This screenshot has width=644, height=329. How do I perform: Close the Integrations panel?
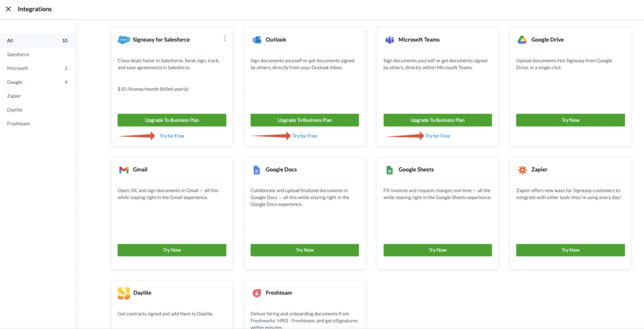(x=8, y=9)
